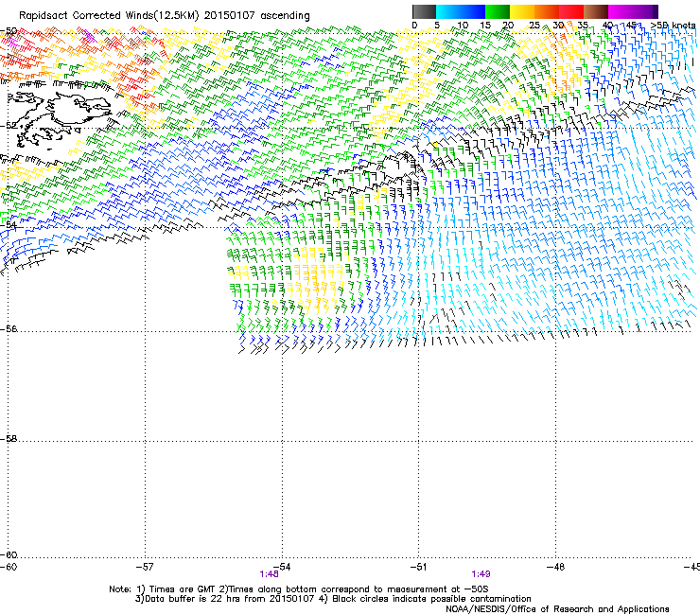Viewport: 700px width, 615px height.
Task: Click the 'Data buffer is 22 hrs' note
Action: tap(333, 599)
